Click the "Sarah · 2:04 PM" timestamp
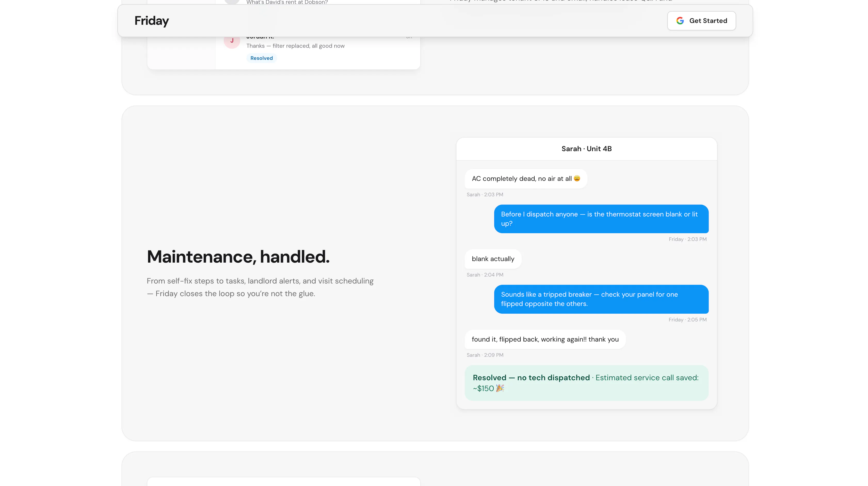The image size is (868, 486). (x=485, y=275)
